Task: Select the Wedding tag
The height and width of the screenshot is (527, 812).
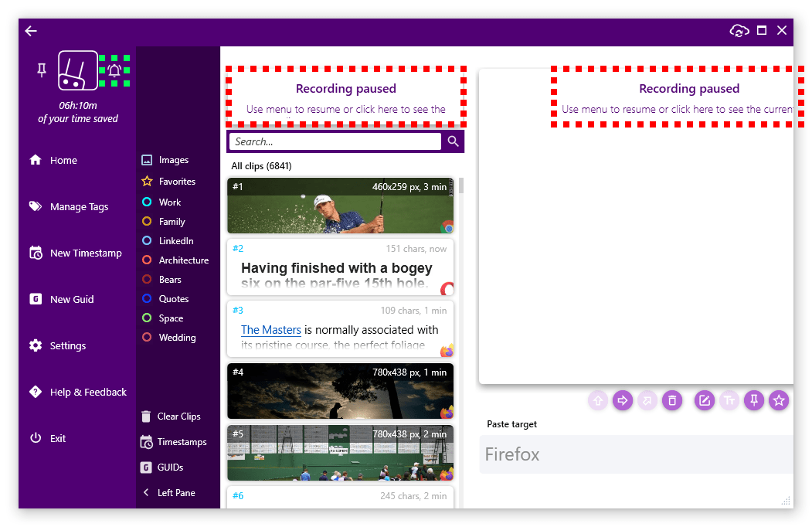Action: pos(169,338)
